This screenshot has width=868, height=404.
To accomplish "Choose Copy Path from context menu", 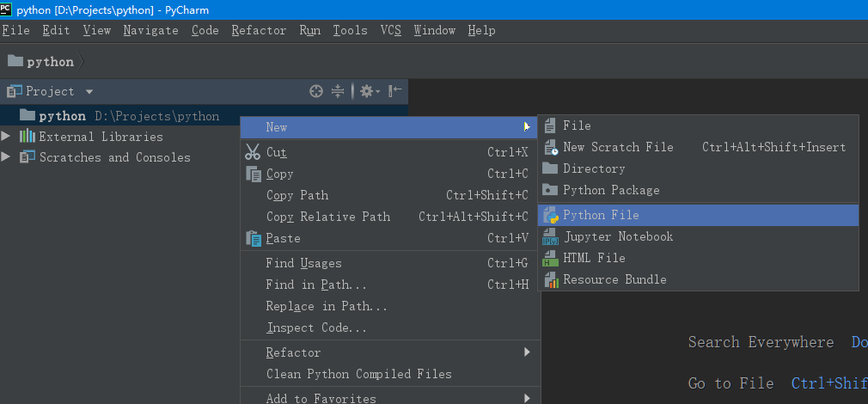I will (297, 195).
